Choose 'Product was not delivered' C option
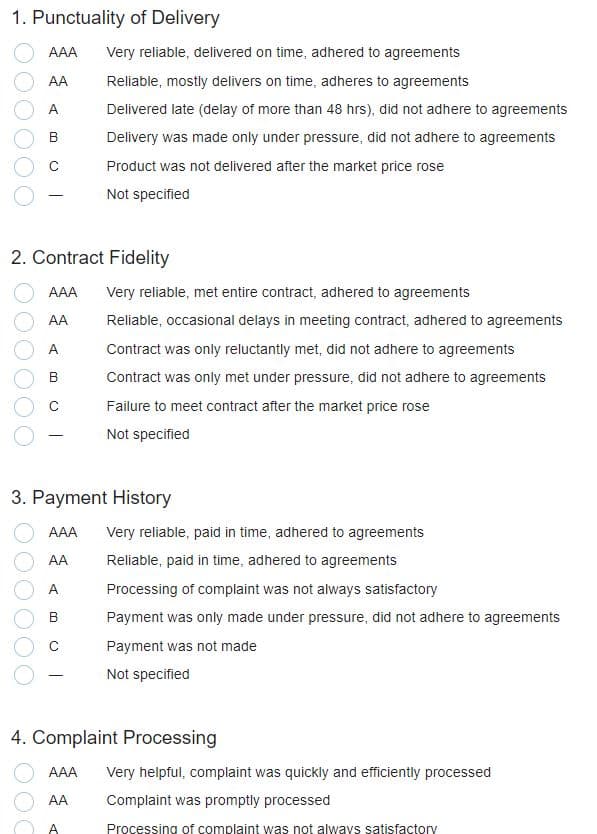This screenshot has width=597, height=834. pos(24,166)
